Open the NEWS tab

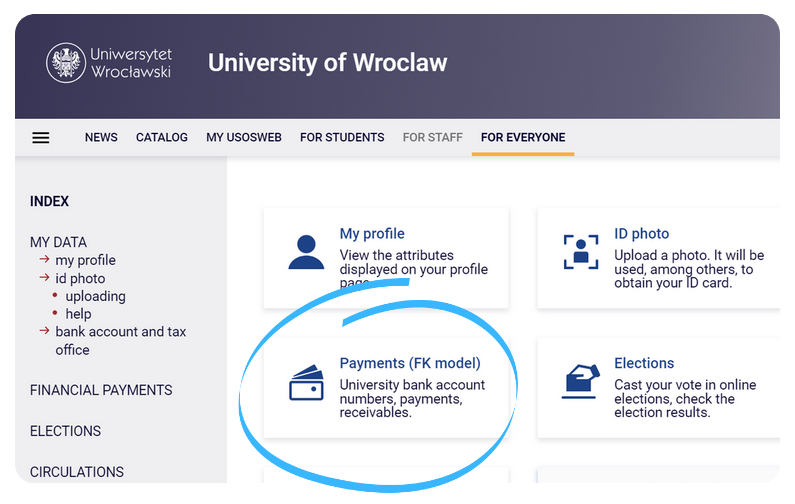point(101,138)
